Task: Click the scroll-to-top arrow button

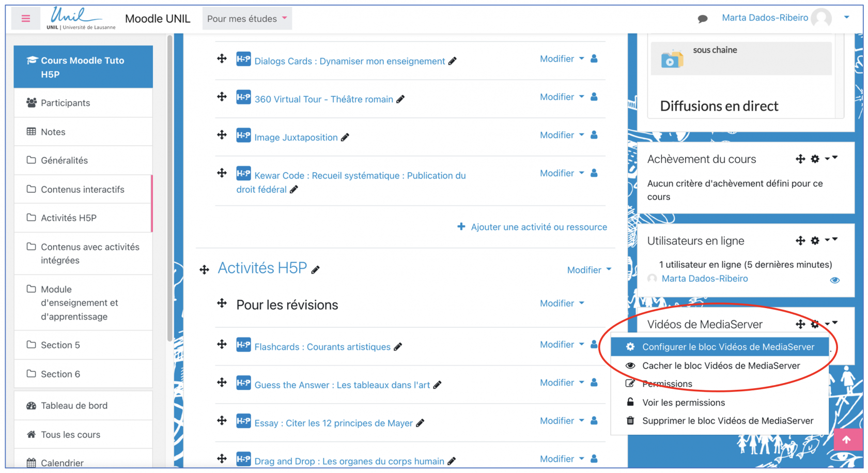Action: [x=846, y=440]
